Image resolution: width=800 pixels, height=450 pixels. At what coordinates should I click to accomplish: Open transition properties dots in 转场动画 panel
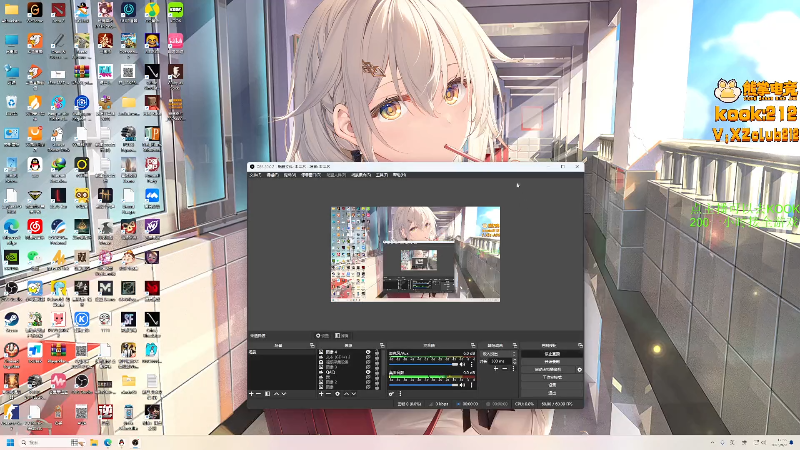513,369
